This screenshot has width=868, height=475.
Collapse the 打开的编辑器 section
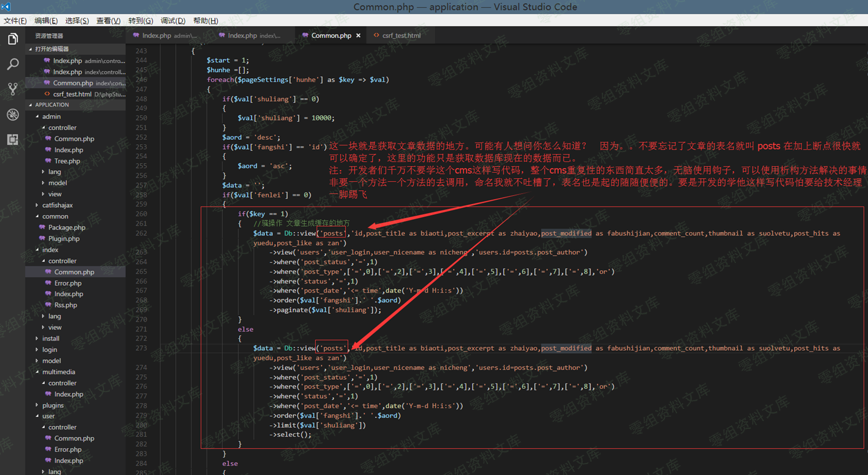tap(52, 49)
